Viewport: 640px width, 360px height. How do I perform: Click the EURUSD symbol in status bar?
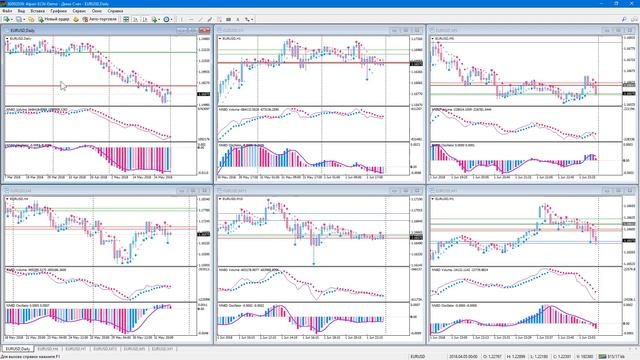pyautogui.click(x=418, y=356)
